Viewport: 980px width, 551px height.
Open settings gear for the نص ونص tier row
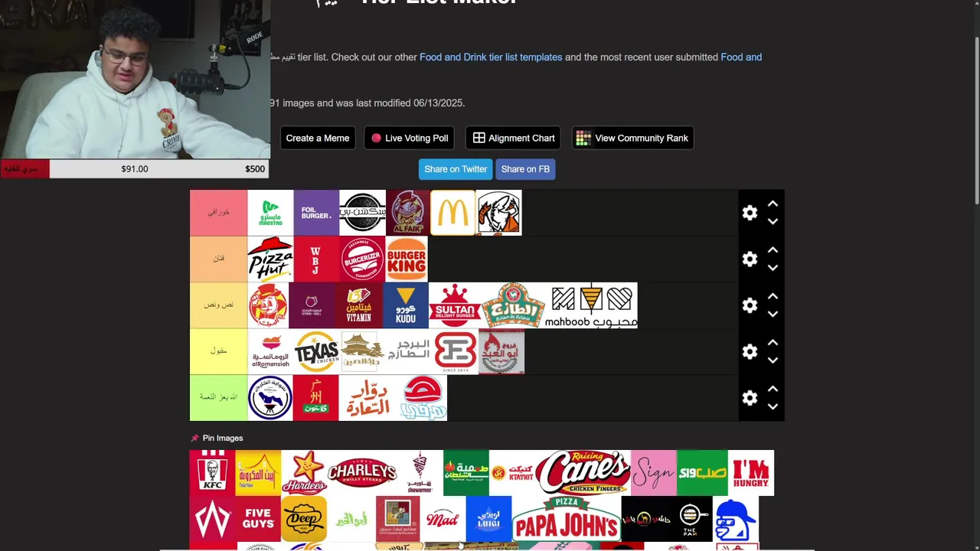[750, 305]
